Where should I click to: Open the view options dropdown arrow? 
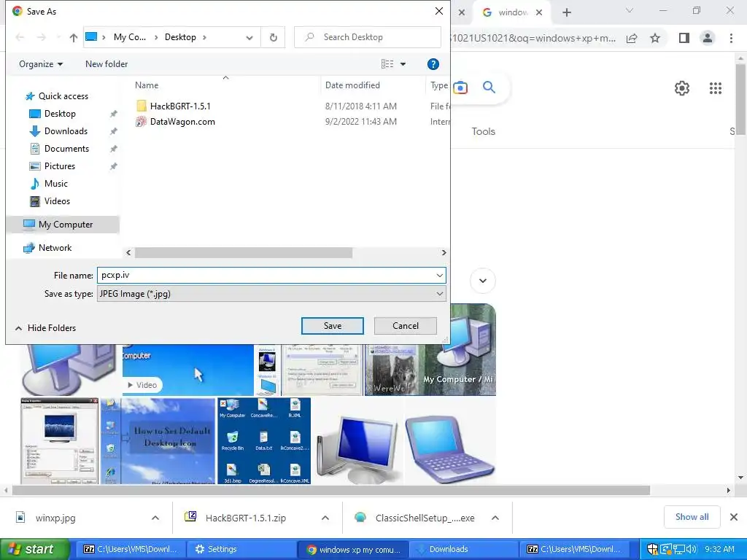pos(403,64)
